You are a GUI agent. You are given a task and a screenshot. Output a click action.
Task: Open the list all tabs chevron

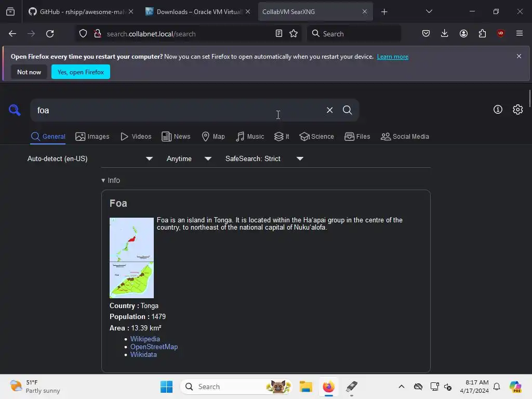point(429,11)
